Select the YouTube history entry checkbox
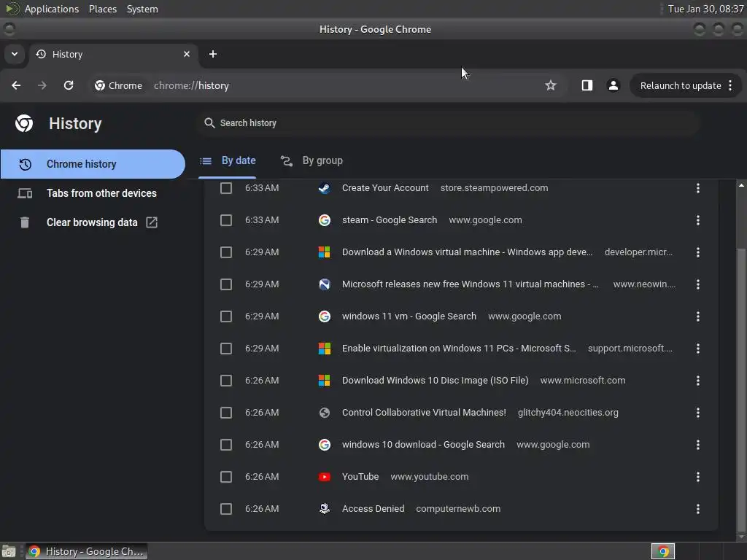 point(226,477)
